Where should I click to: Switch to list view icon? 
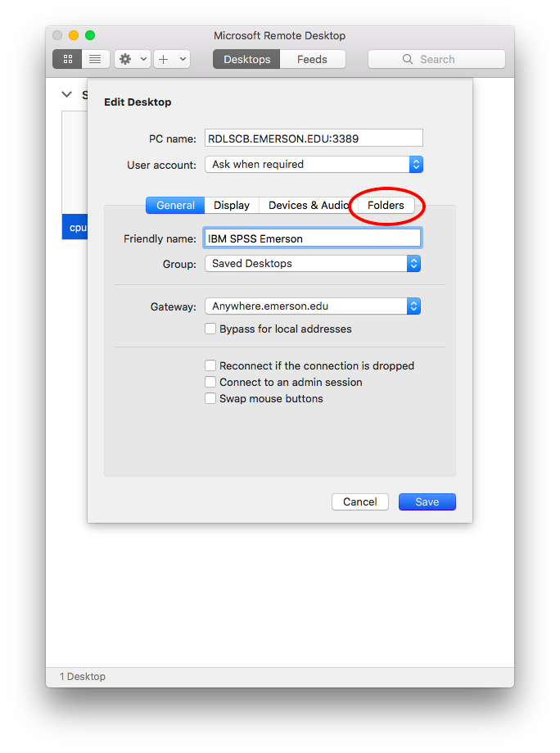[96, 59]
